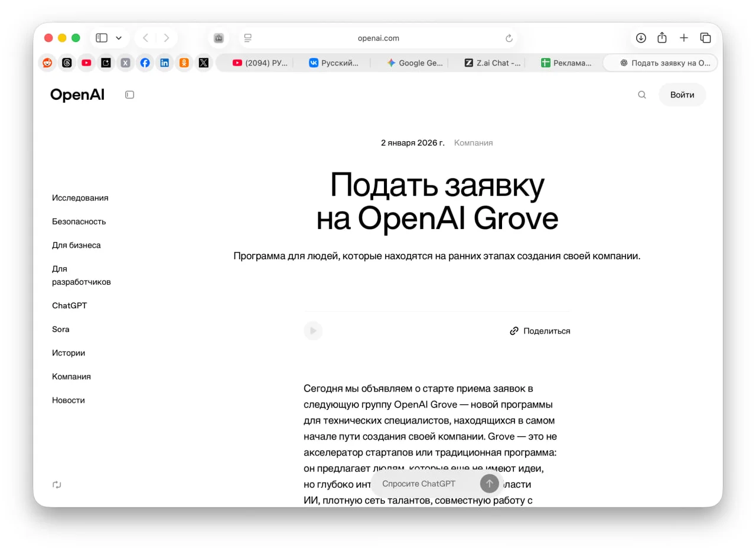Image resolution: width=756 pixels, height=551 pixels.
Task: Reload the page using refresh icon
Action: click(x=509, y=38)
